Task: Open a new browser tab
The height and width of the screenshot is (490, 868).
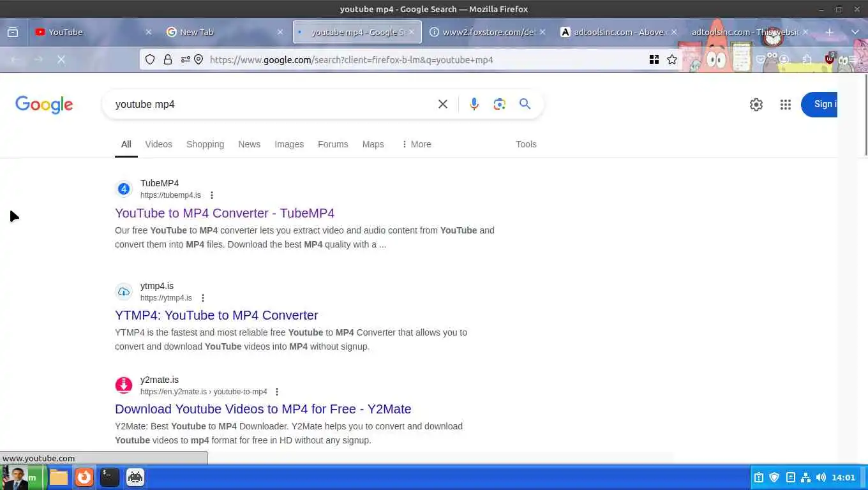Action: [x=830, y=32]
